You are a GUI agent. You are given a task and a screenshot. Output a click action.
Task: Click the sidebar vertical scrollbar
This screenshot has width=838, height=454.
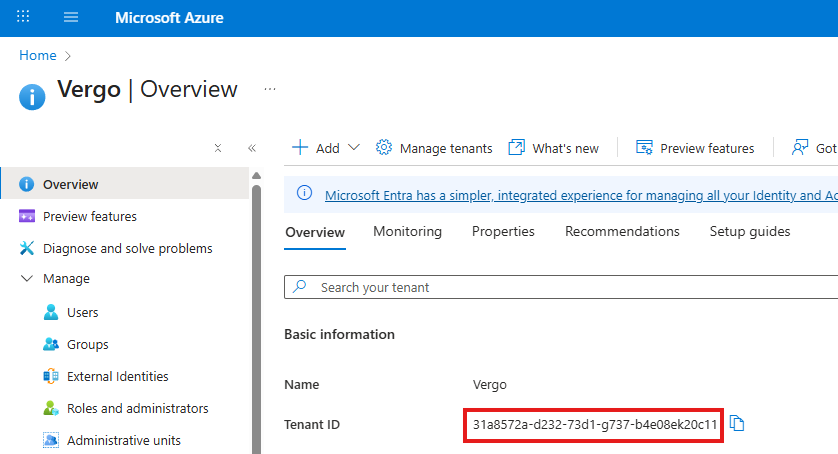pyautogui.click(x=257, y=320)
